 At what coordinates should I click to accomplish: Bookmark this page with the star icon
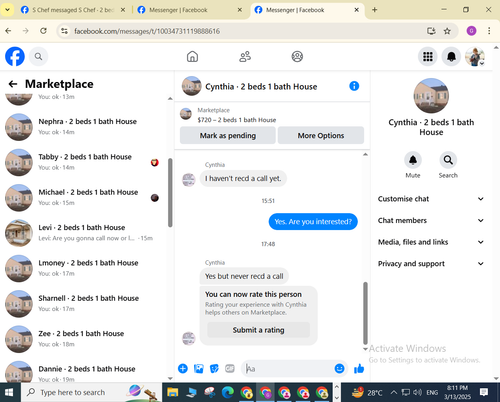[447, 31]
